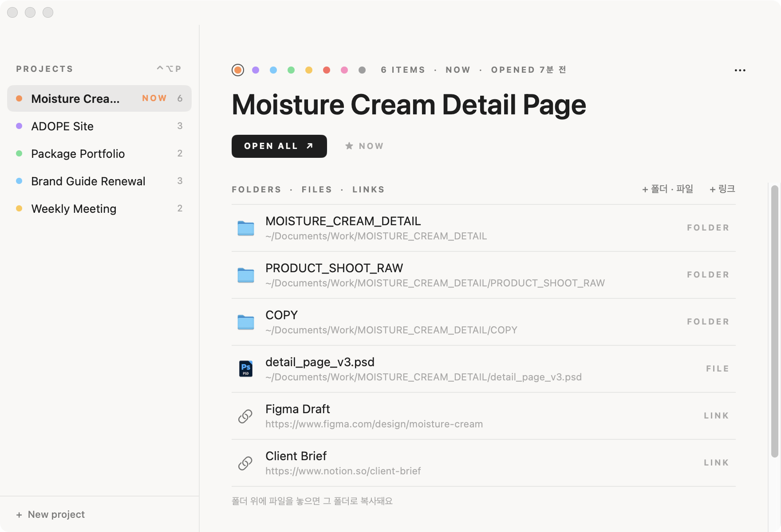781x532 pixels.
Task: Click the detail_page_v3.psd file name
Action: pos(320,362)
